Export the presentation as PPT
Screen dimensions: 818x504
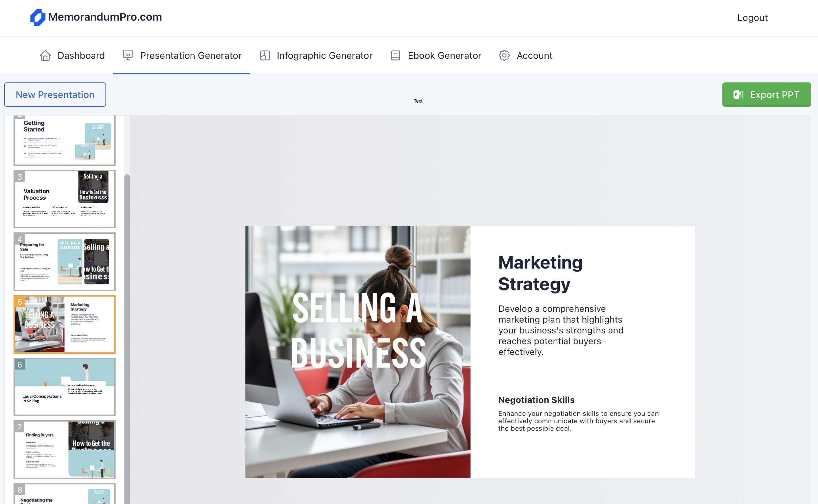pyautogui.click(x=767, y=95)
